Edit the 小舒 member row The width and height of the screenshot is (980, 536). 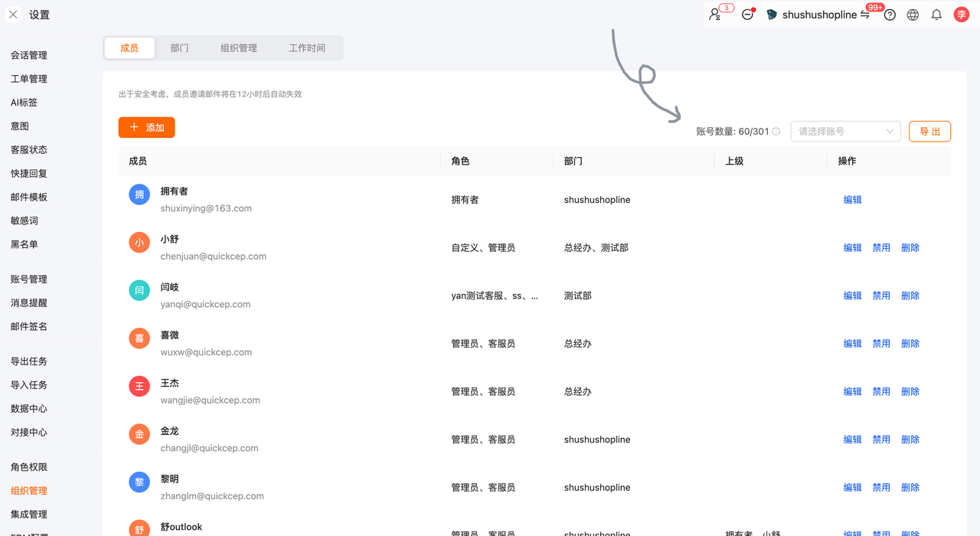click(x=852, y=248)
